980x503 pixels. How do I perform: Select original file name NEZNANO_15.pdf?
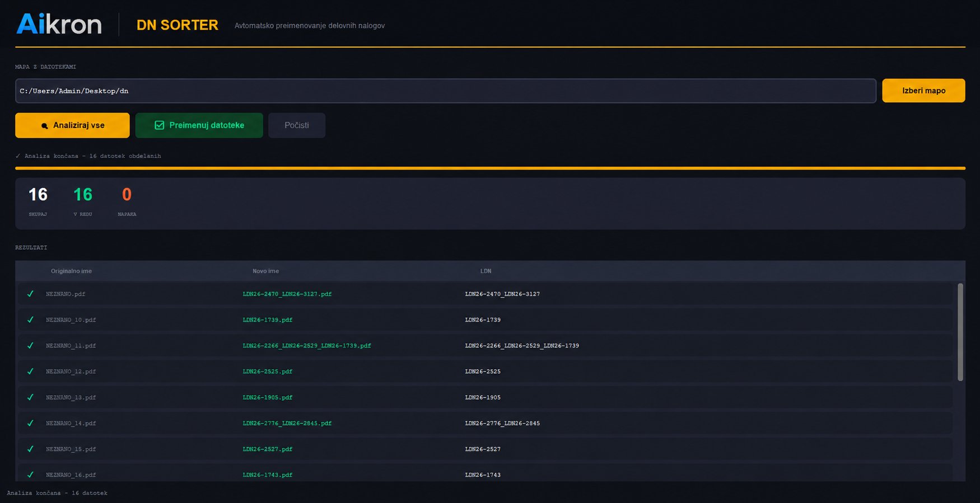[x=71, y=449]
